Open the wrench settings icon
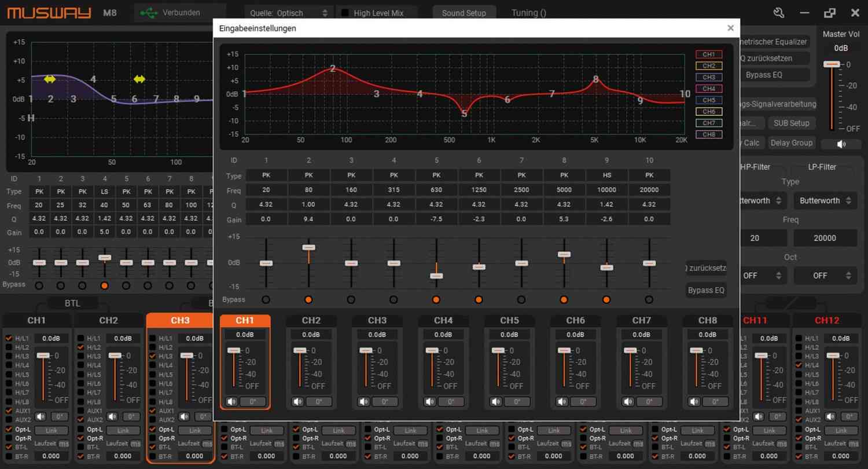The width and height of the screenshot is (868, 469). pos(779,13)
